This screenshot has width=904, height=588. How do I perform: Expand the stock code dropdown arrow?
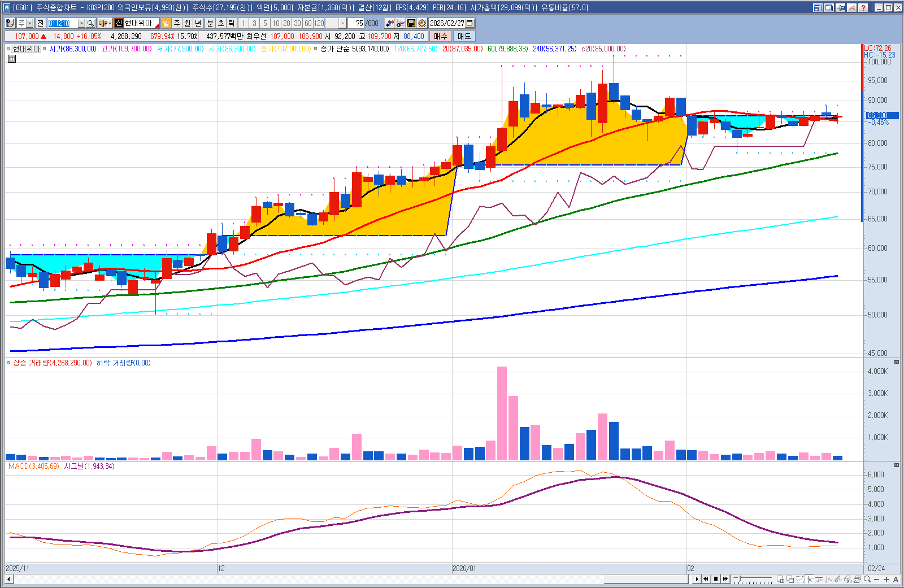coord(81,23)
